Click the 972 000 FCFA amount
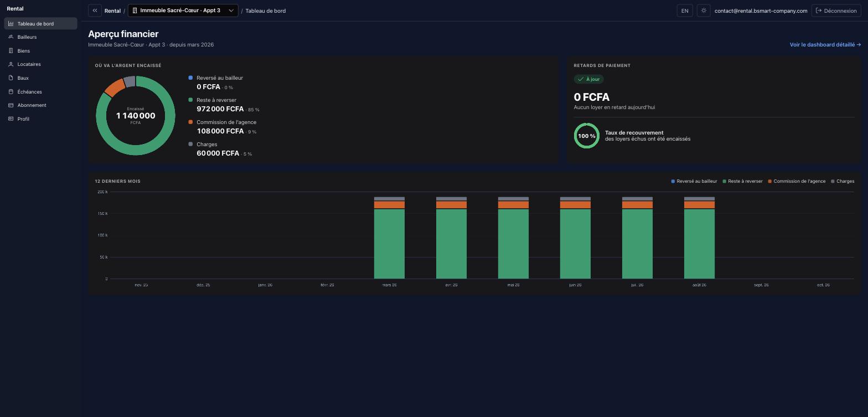The image size is (868, 417). (x=220, y=109)
